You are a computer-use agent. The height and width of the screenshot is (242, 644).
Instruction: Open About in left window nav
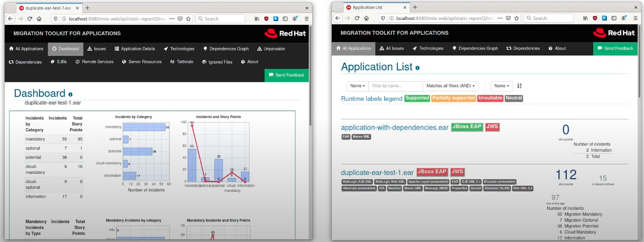click(250, 62)
